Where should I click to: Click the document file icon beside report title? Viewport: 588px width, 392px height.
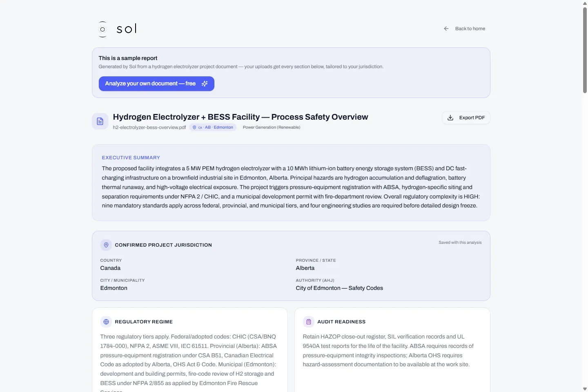[x=100, y=121]
